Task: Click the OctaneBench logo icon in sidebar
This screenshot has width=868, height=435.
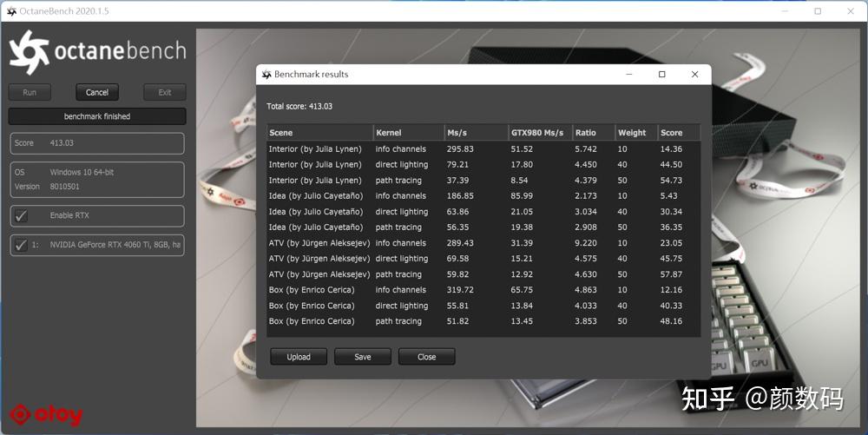Action: [x=30, y=52]
